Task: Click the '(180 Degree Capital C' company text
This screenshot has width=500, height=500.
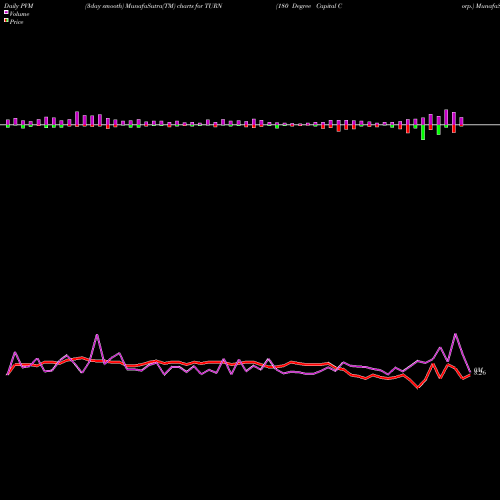Action: [x=309, y=6]
